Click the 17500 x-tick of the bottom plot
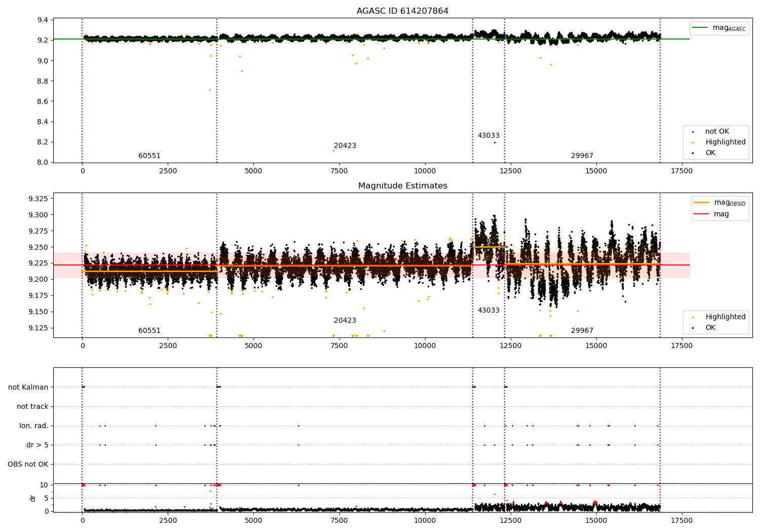Viewport: 760px width, 532px height. pyautogui.click(x=681, y=521)
